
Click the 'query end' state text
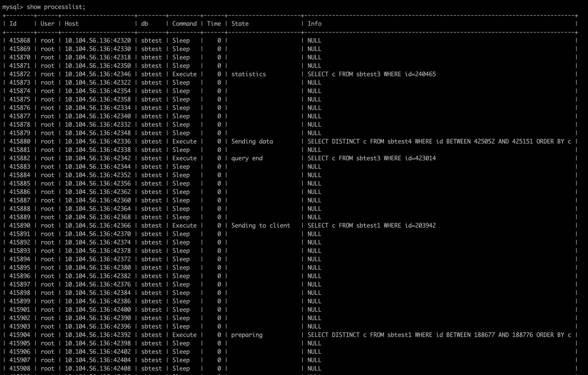pyautogui.click(x=247, y=158)
